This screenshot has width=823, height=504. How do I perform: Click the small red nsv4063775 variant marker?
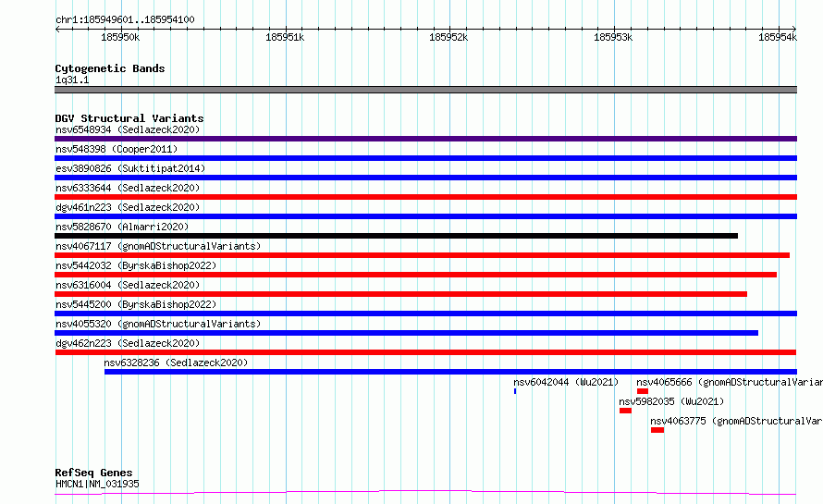(657, 430)
